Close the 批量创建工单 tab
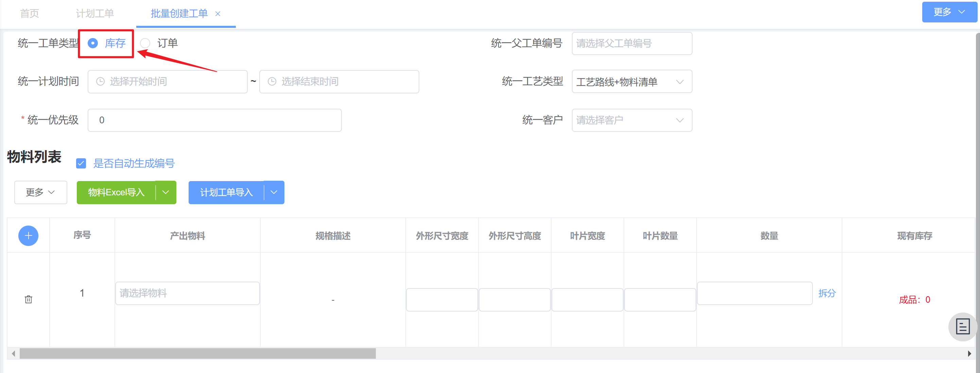 (218, 14)
